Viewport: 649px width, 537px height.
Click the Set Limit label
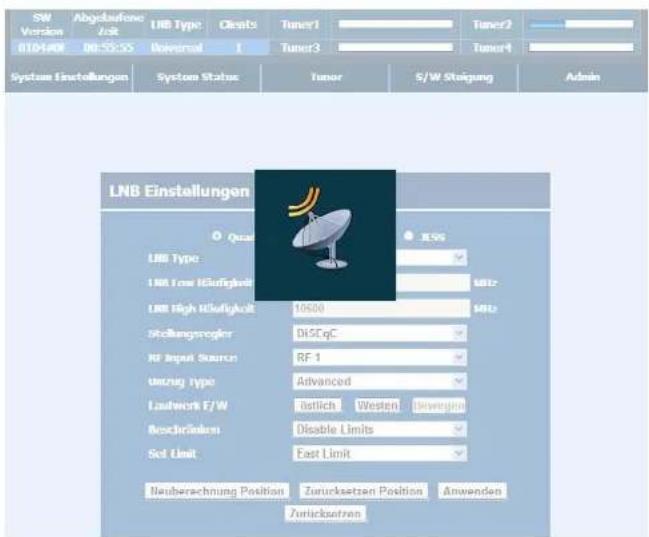tap(172, 454)
